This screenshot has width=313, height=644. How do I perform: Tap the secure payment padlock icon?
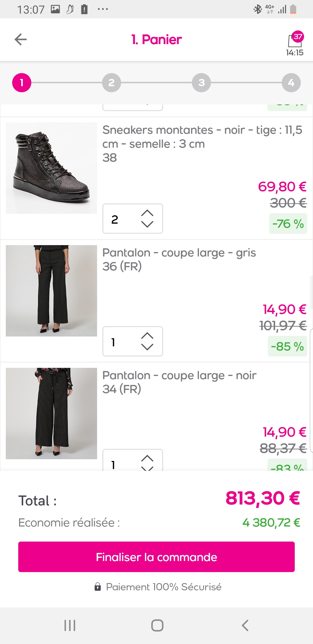(x=98, y=587)
